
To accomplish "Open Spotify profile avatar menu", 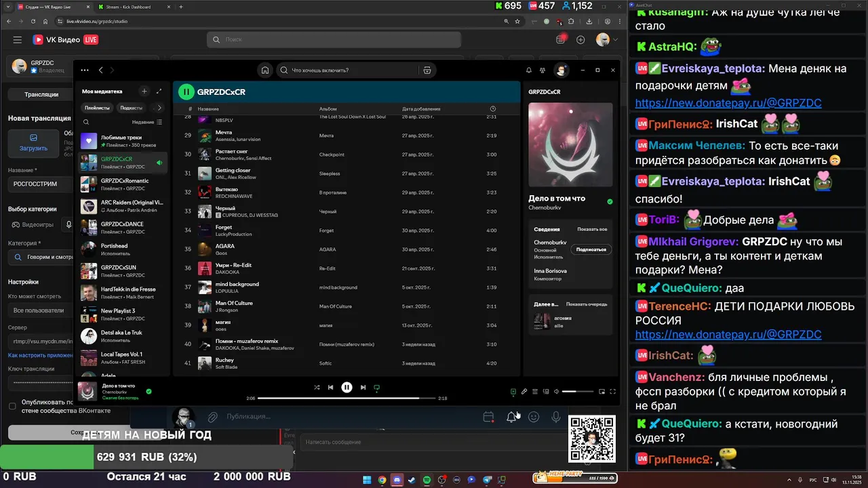I will [561, 70].
